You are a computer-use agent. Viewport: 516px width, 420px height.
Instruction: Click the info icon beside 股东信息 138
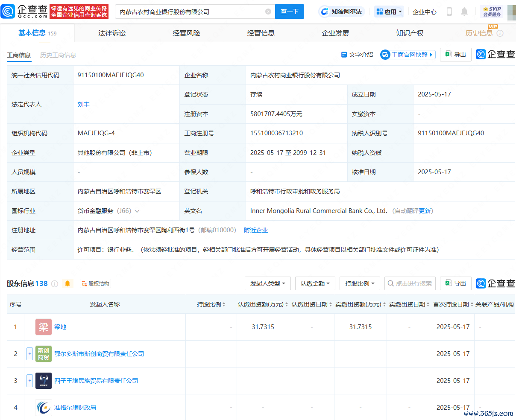(x=55, y=284)
